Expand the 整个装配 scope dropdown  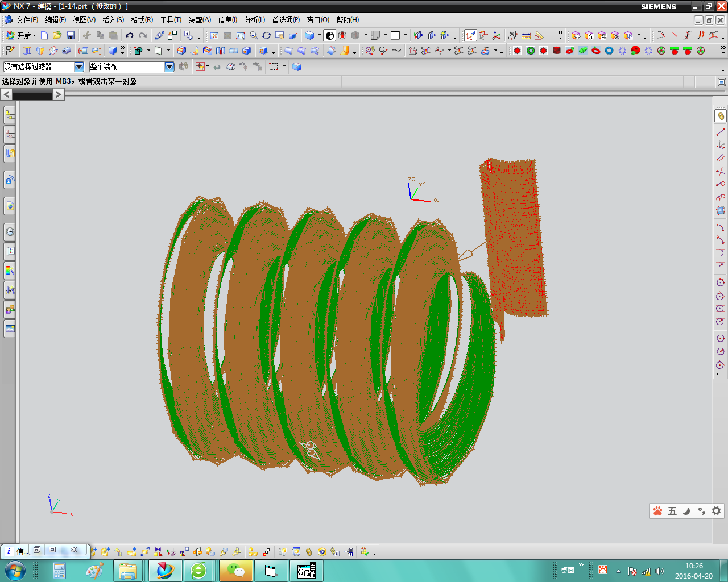pyautogui.click(x=169, y=66)
